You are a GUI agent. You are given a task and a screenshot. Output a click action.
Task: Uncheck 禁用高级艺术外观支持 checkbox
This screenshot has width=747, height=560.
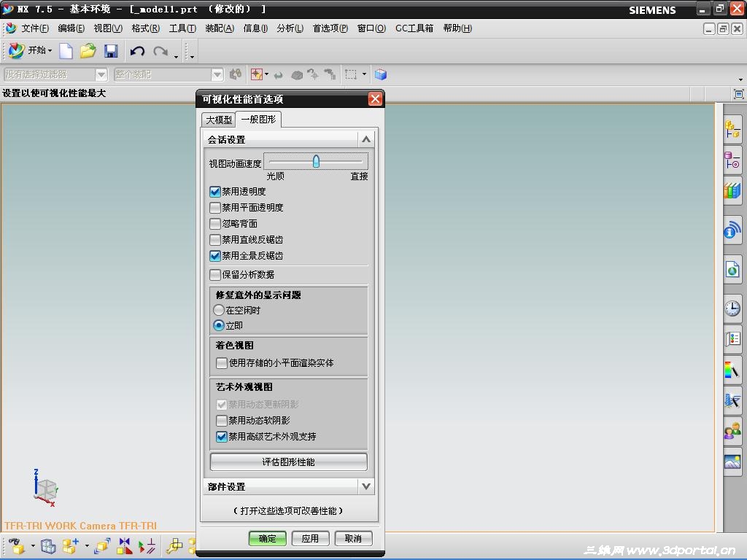[222, 437]
